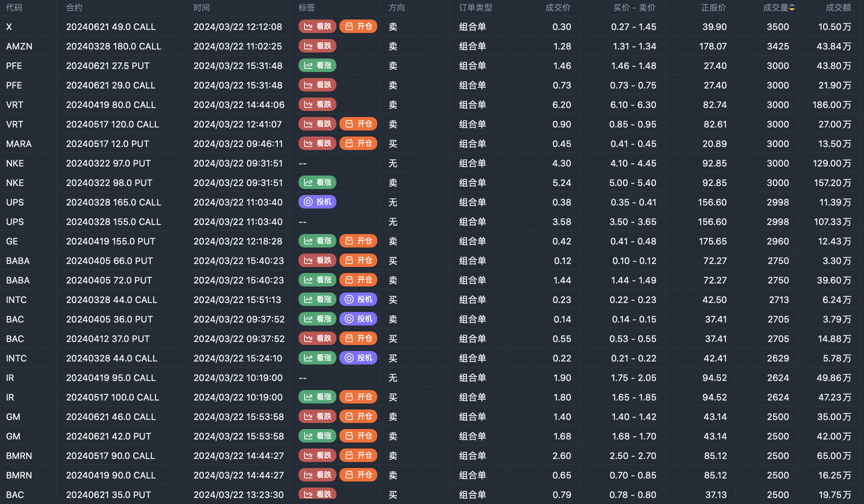Select the NKE 98.0 PUT row
864x504 pixels.
point(109,183)
